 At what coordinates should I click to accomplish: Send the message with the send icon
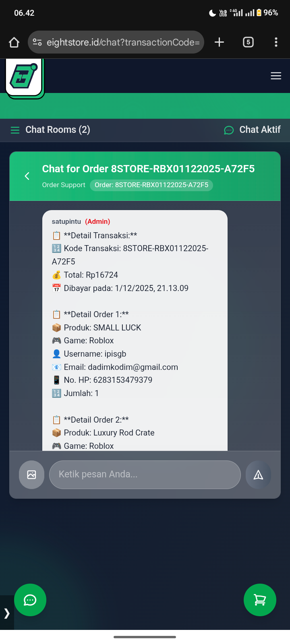(258, 475)
